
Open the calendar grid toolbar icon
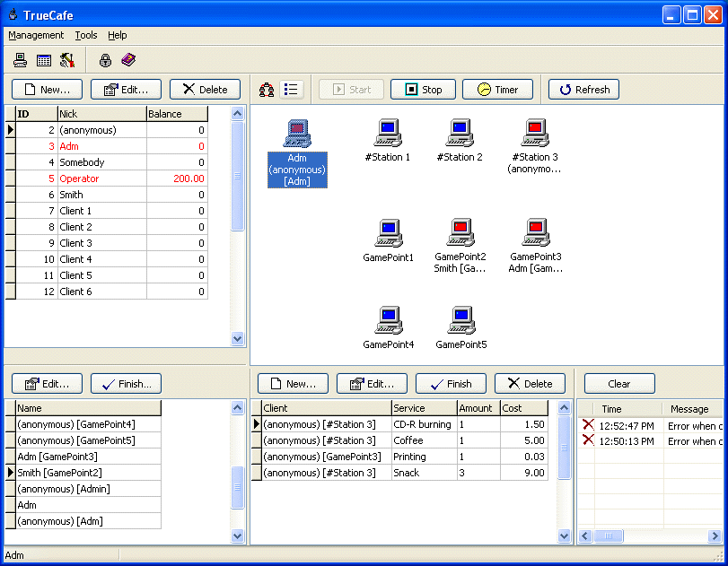pos(44,60)
